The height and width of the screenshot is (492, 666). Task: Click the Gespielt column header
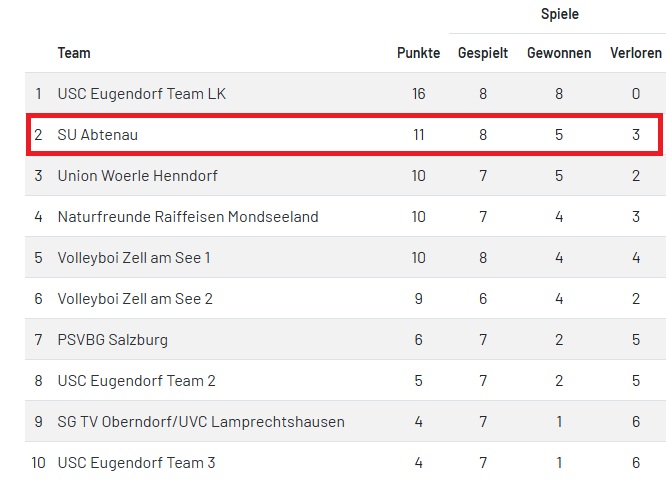pos(483,53)
